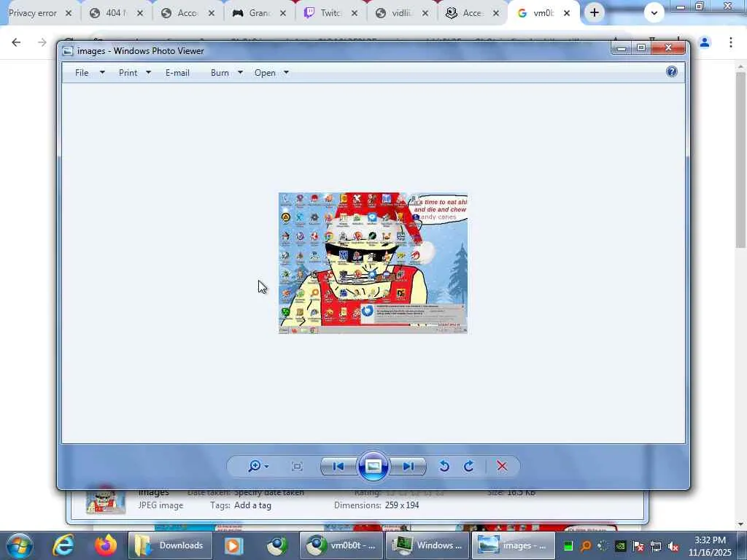Click the image thumbnail in details pane
Image resolution: width=747 pixels, height=560 pixels.
tap(106, 500)
